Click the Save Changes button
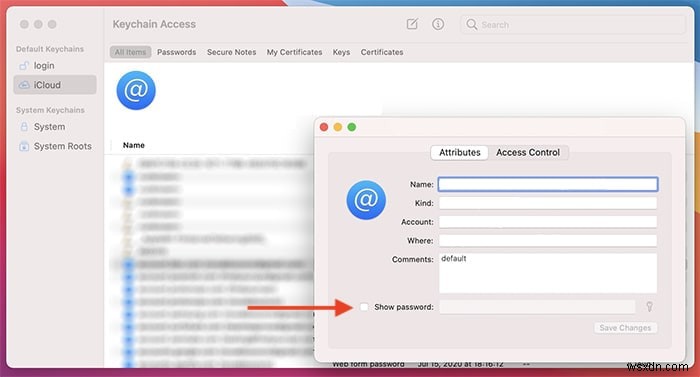 click(625, 328)
